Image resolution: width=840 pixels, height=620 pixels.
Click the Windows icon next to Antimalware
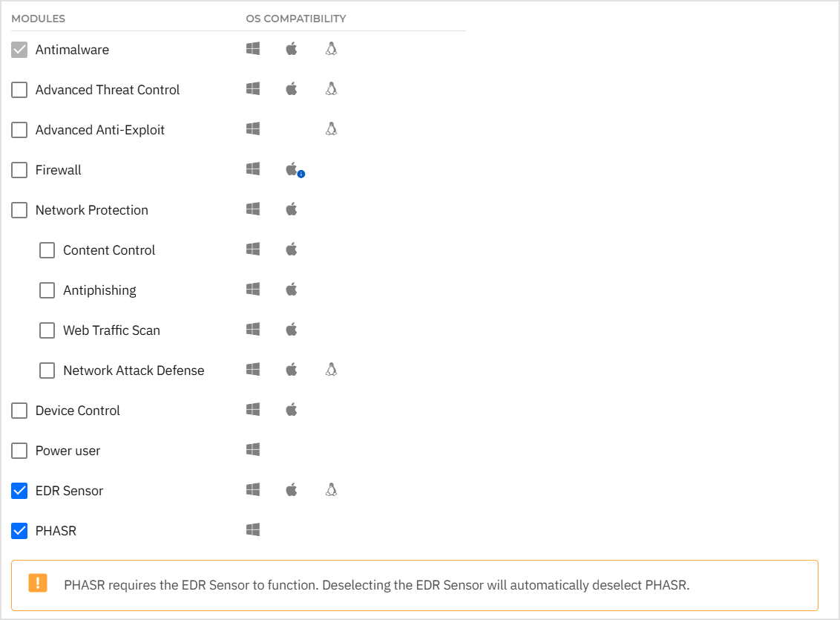coord(252,48)
